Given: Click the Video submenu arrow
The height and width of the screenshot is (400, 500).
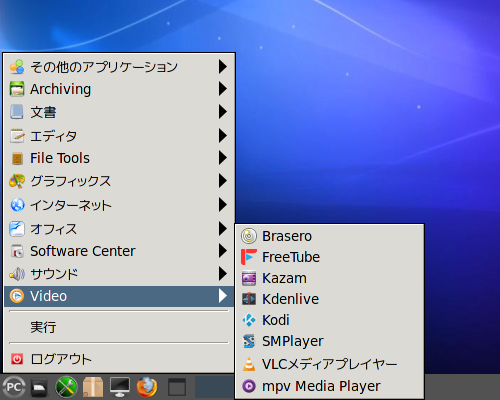Looking at the screenshot, I should tap(223, 296).
